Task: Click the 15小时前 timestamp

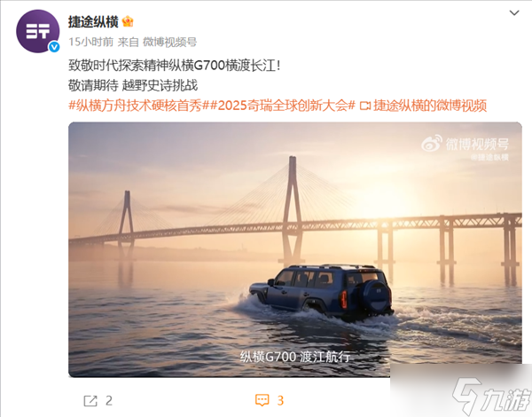Action: pos(90,42)
